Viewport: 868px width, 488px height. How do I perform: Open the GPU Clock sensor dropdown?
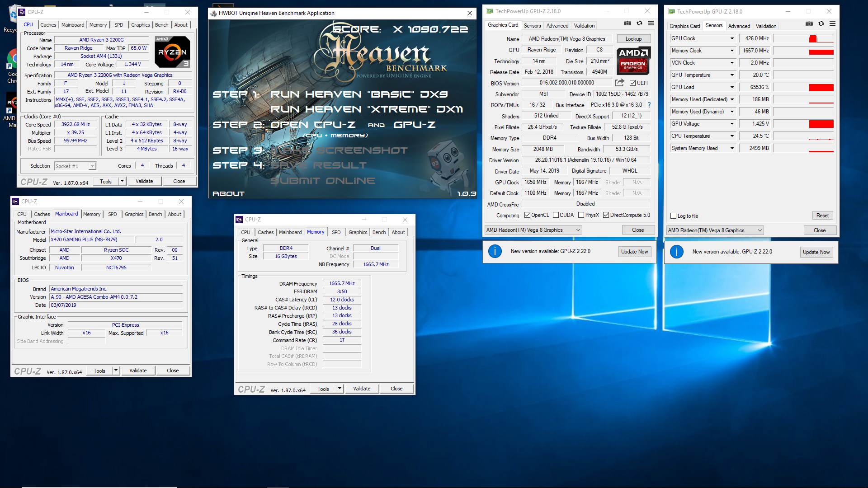coord(732,38)
